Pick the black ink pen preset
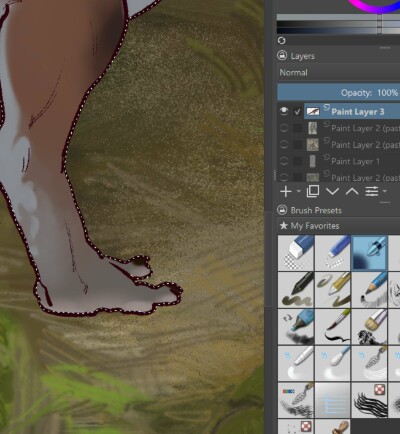400x434 pixels. (296, 290)
